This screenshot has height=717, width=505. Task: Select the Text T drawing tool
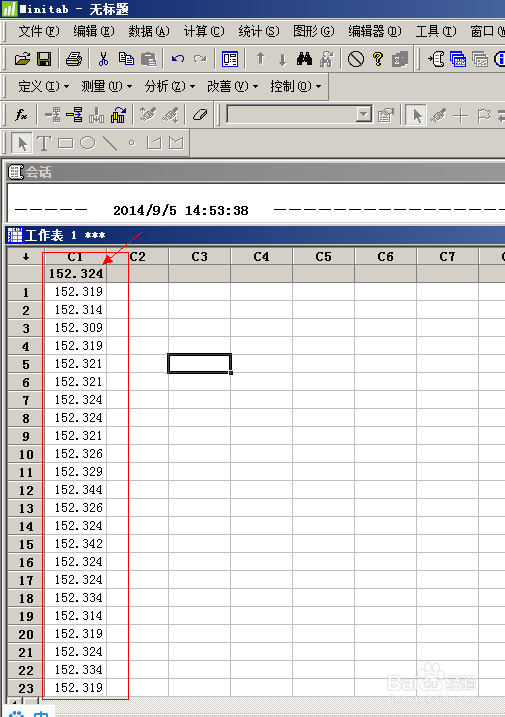coord(44,143)
